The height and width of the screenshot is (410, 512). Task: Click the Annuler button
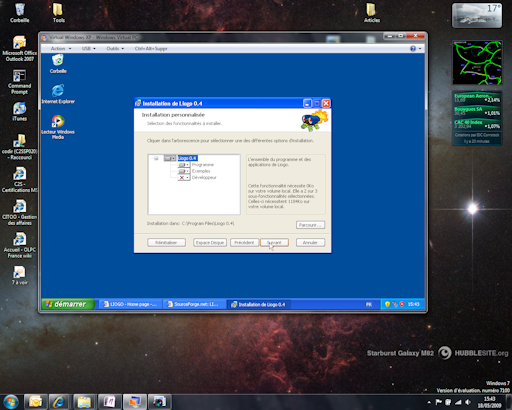pyautogui.click(x=310, y=243)
